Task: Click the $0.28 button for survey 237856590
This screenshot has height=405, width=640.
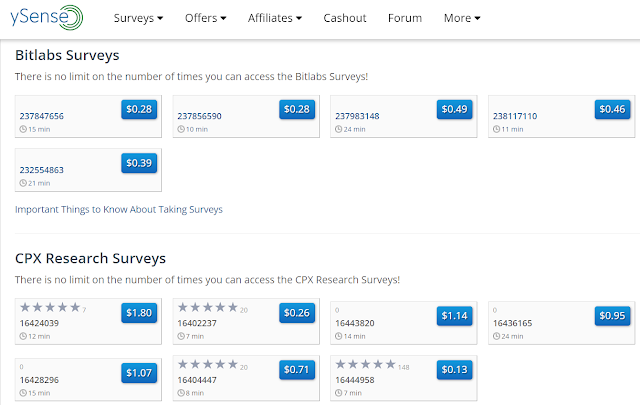Action: [x=297, y=109]
